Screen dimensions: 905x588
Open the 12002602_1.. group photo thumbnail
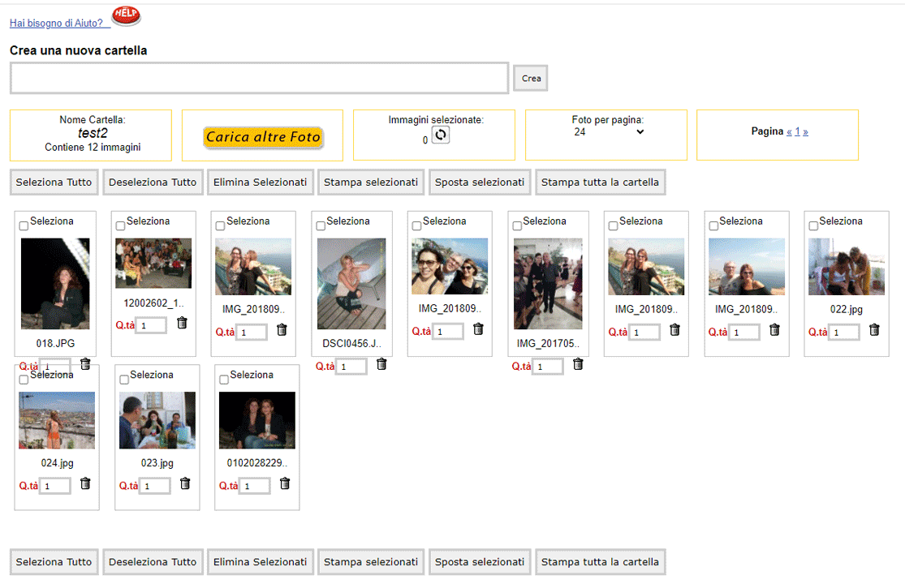pyautogui.click(x=153, y=264)
